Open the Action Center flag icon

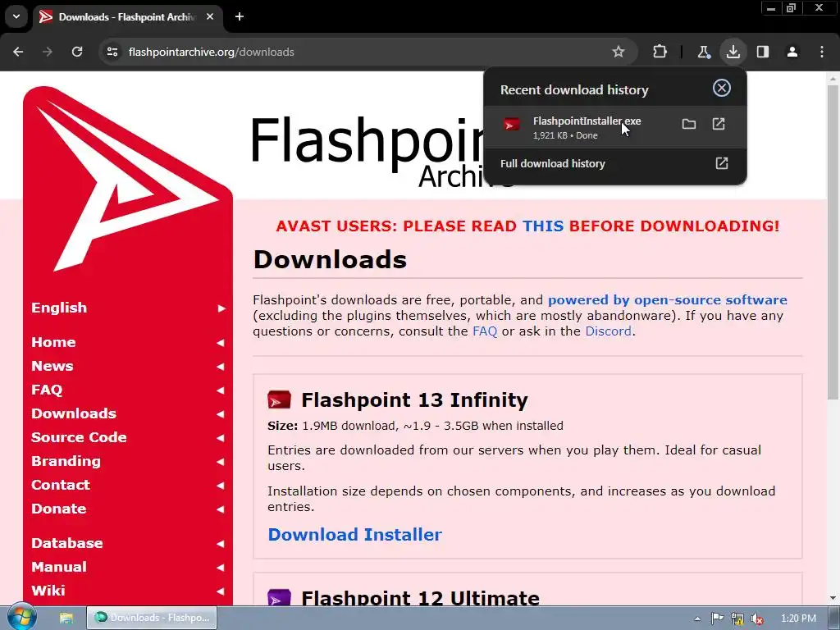(717, 619)
